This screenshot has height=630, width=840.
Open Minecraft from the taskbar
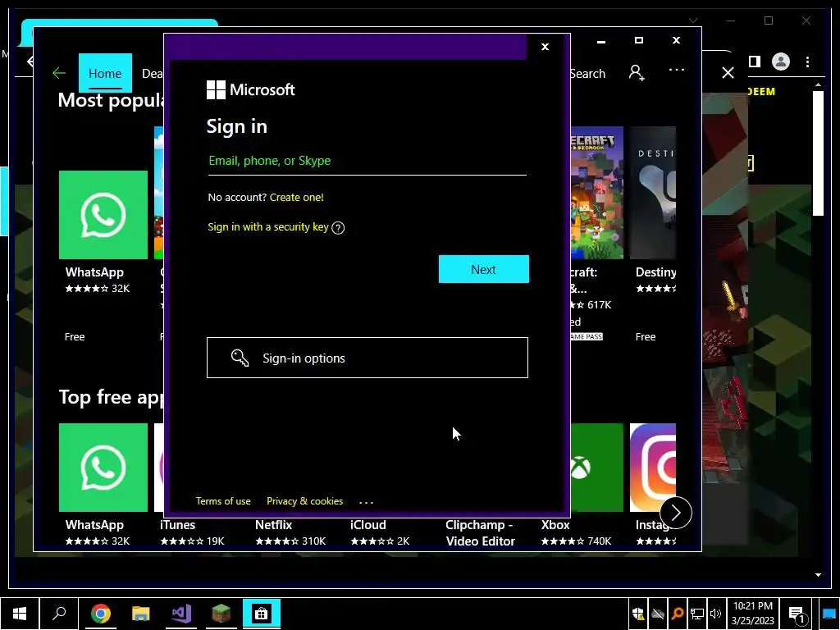221,614
